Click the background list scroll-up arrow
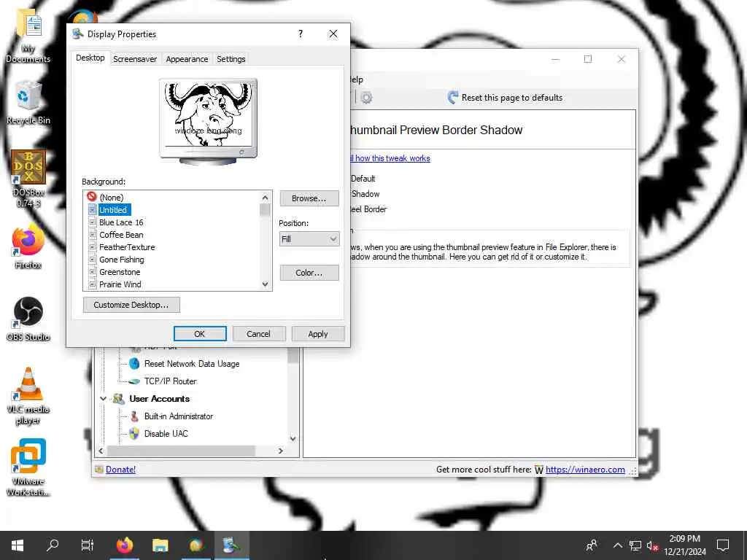The height and width of the screenshot is (560, 747). [x=265, y=197]
